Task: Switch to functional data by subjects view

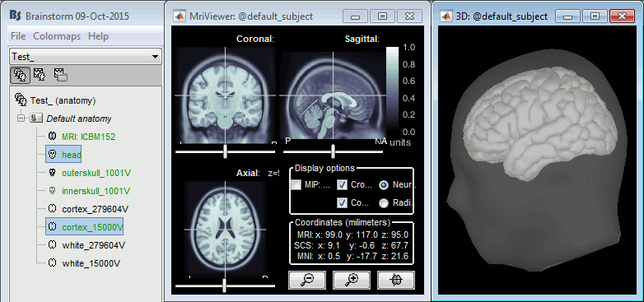Action: [40, 74]
